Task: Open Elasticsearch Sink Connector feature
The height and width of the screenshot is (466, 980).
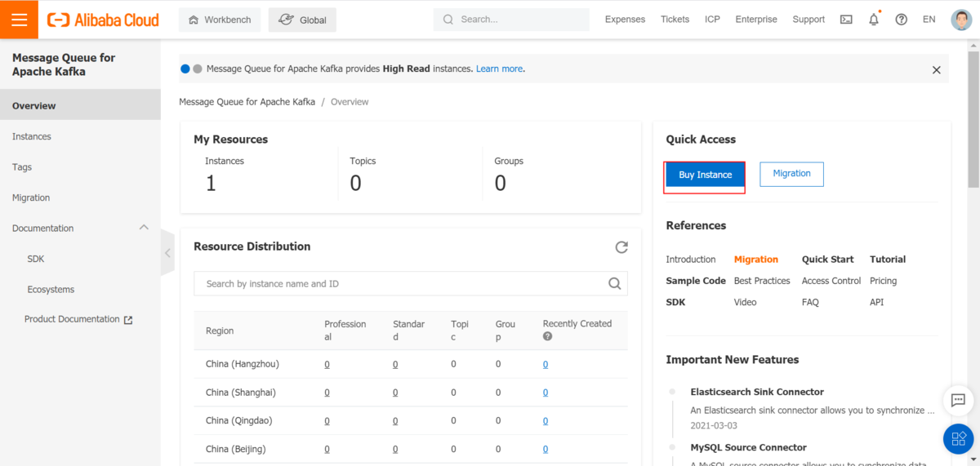Action: point(757,392)
